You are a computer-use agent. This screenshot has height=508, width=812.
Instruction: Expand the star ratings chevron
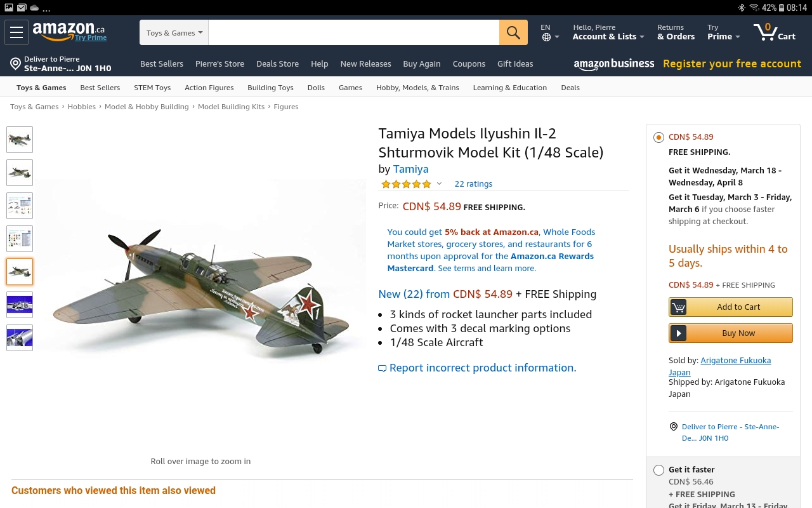[x=439, y=184]
